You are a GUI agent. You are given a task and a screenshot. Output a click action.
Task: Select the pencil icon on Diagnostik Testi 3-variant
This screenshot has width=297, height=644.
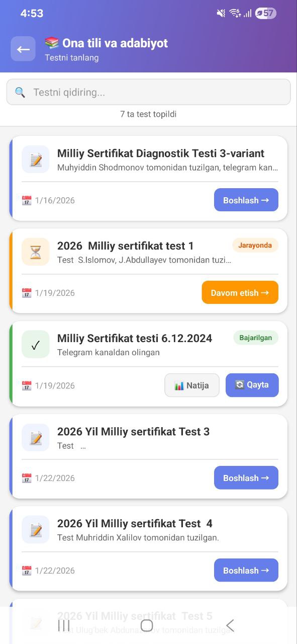coord(35,159)
